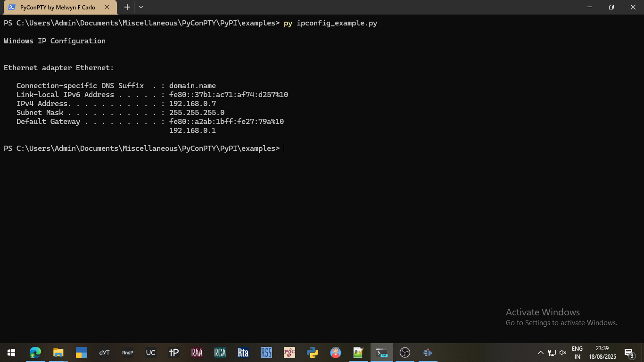Click the PowerShell icon in the tab
Screen dimensions: 644x362
point(12,8)
